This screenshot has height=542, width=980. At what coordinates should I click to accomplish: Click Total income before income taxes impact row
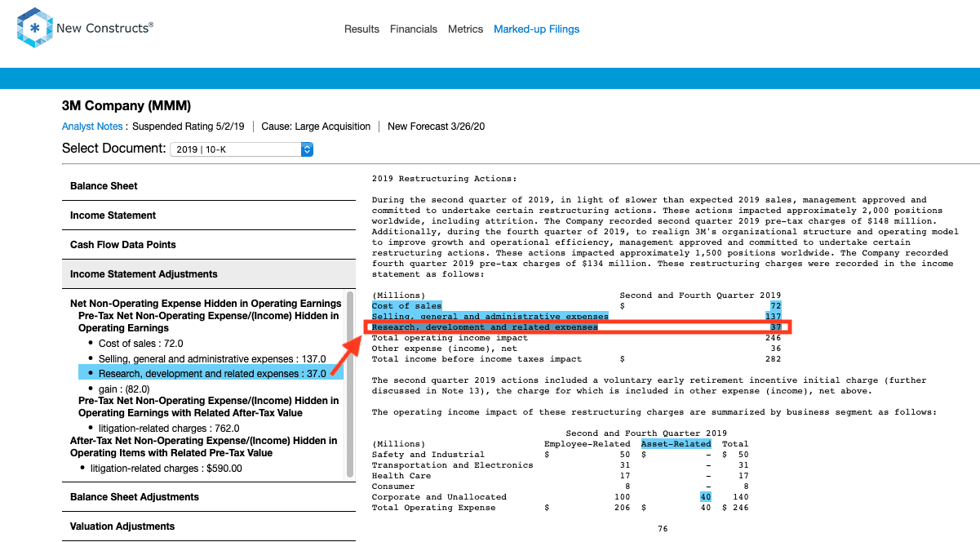[576, 359]
